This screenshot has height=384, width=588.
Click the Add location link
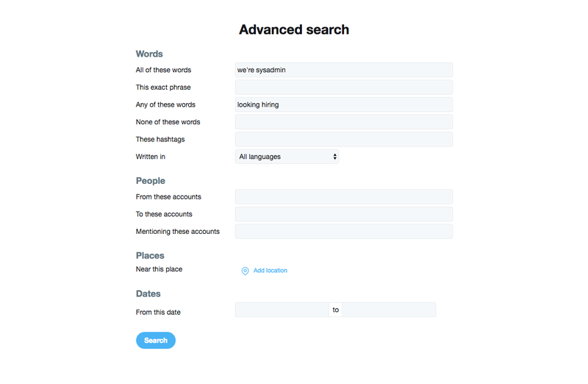click(x=270, y=270)
